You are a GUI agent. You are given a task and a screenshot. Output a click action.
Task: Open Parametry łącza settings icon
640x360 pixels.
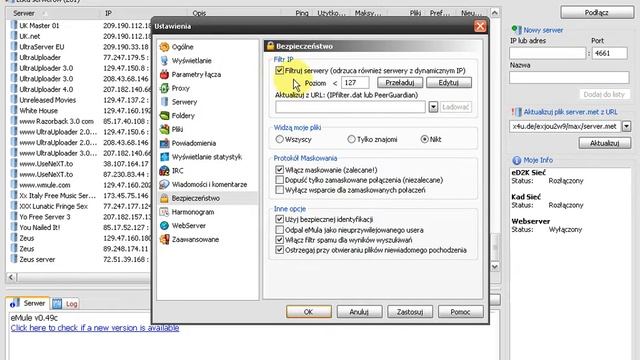click(x=164, y=74)
